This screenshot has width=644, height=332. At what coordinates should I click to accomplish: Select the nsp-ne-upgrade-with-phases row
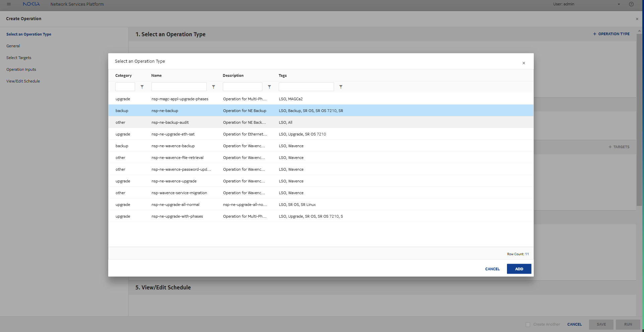pos(177,216)
